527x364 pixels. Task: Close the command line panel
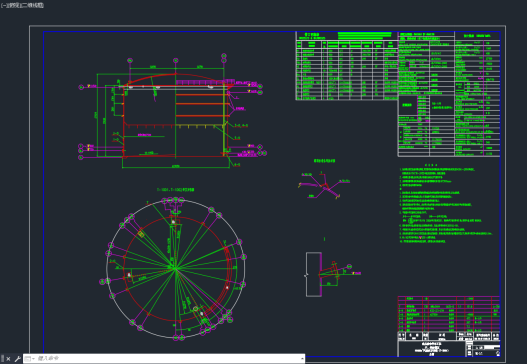(8, 359)
